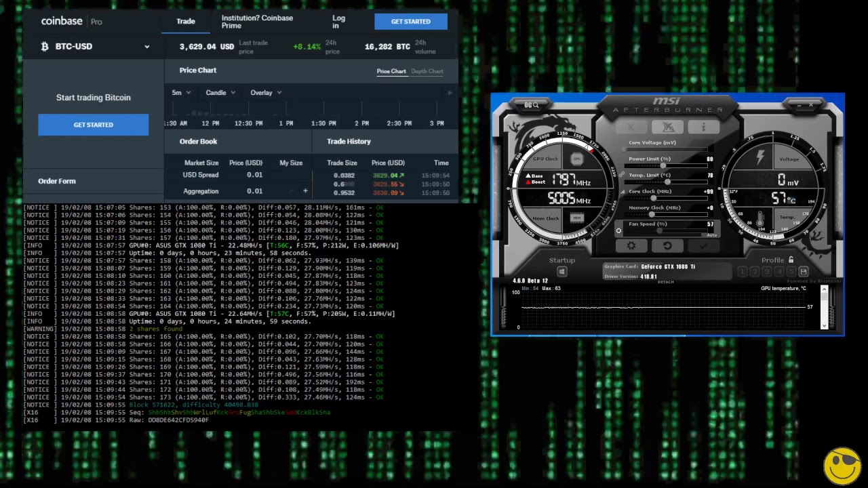
Task: Click the Order Book header
Action: click(199, 141)
